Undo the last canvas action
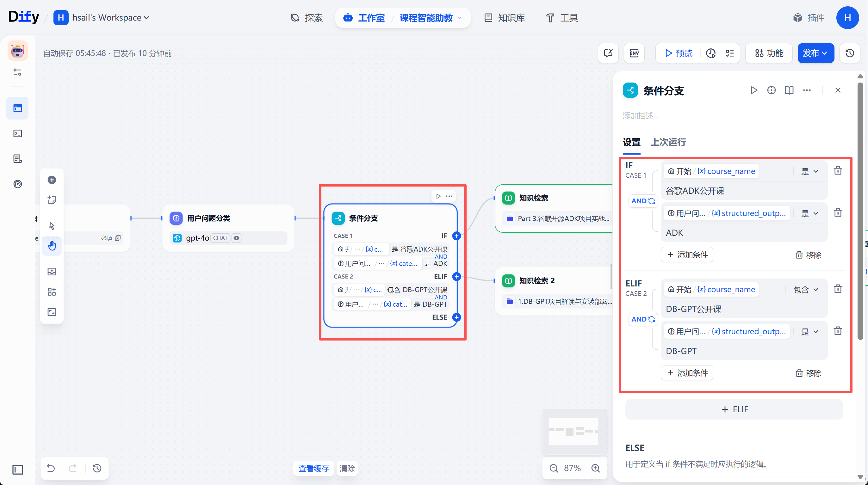The width and height of the screenshot is (868, 485). click(51, 468)
